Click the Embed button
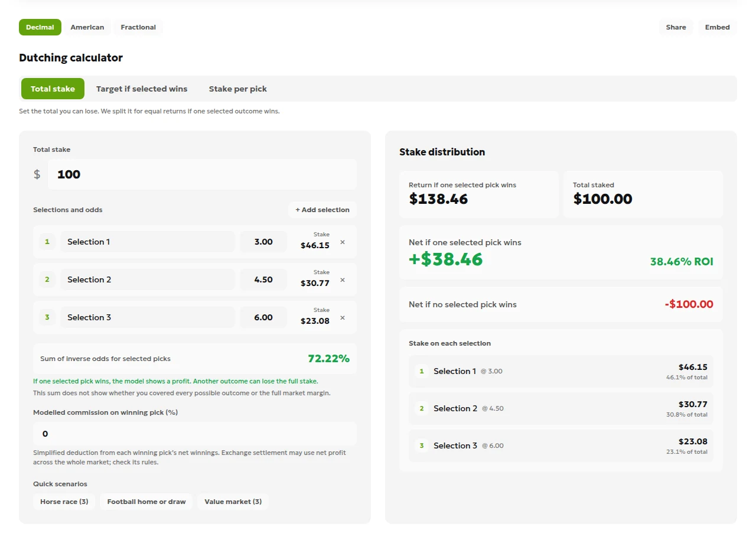 (718, 27)
